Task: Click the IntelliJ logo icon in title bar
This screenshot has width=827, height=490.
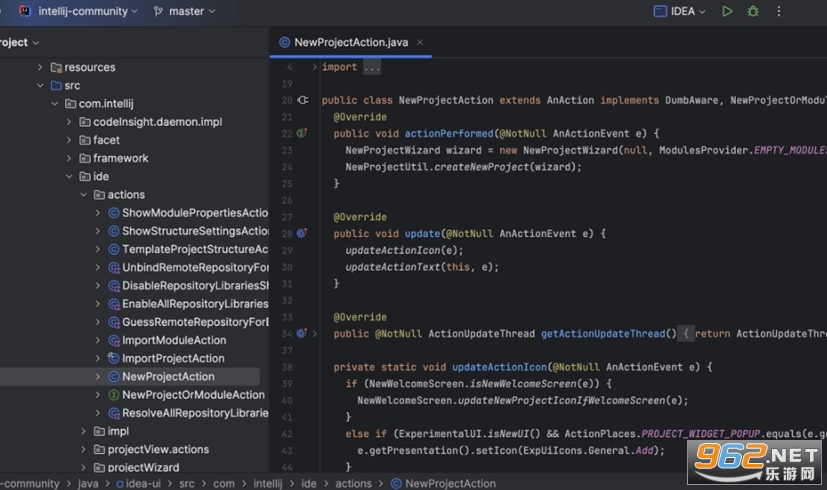Action: 25,11
